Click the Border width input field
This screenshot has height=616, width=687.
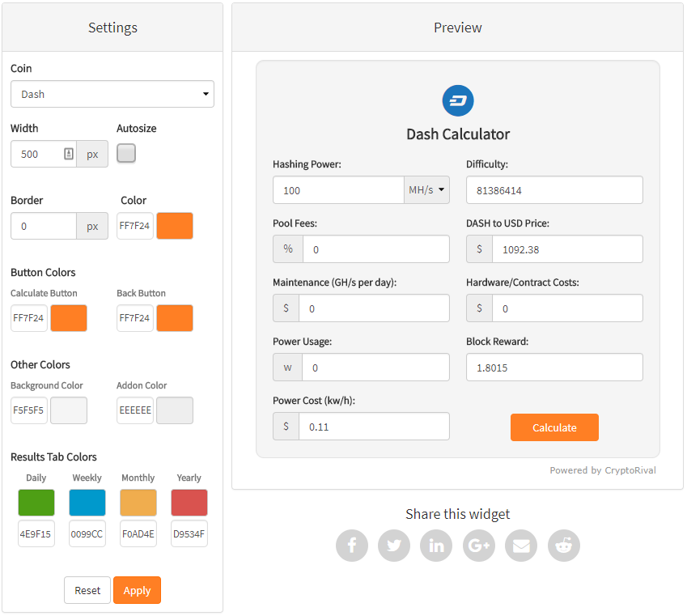point(44,226)
